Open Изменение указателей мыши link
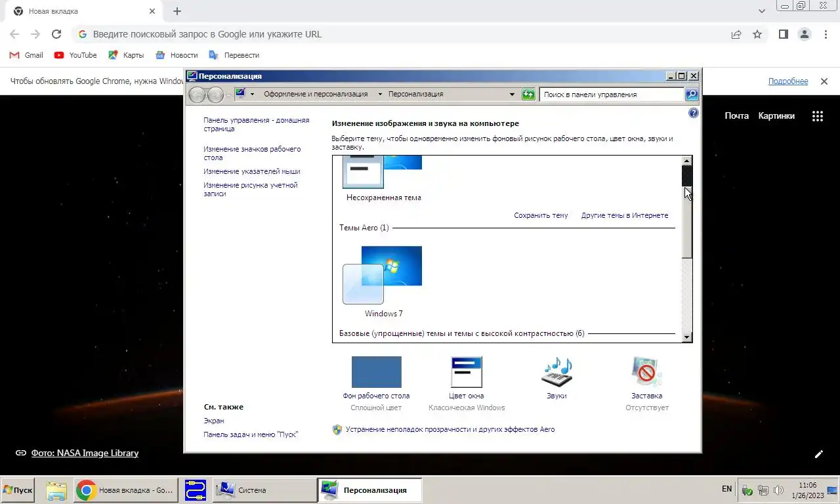The image size is (840, 504). tap(251, 171)
